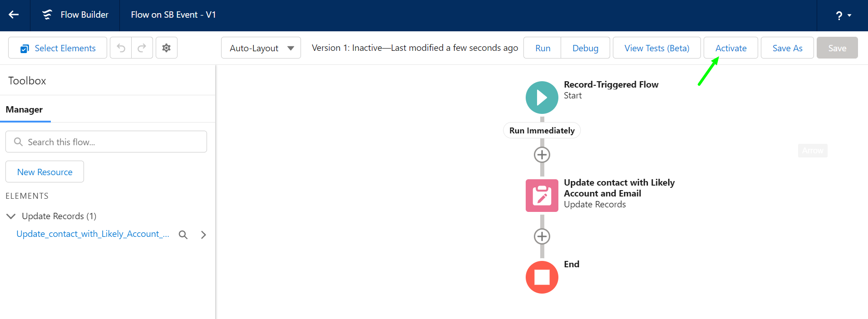The image size is (868, 319).
Task: Click the 'Record-Triggered Flow' label
Action: pyautogui.click(x=611, y=84)
